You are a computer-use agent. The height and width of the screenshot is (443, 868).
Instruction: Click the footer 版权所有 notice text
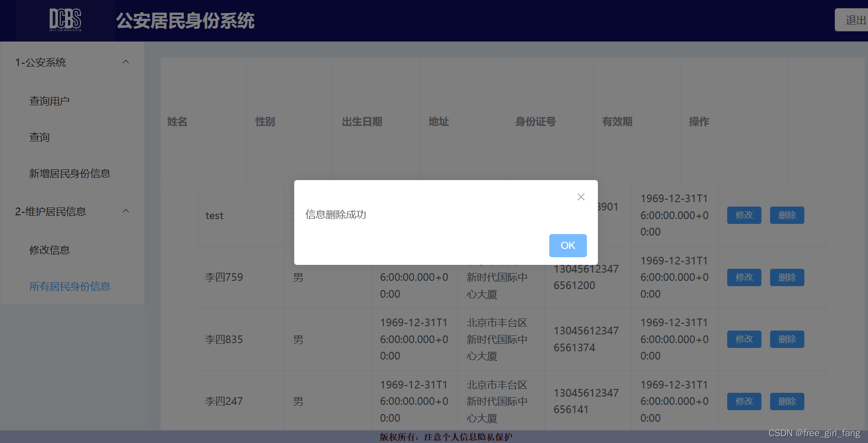[446, 437]
